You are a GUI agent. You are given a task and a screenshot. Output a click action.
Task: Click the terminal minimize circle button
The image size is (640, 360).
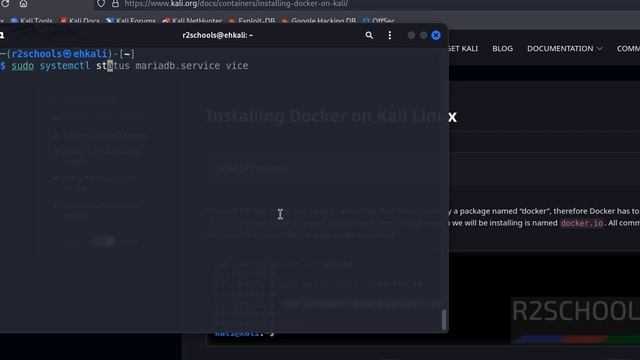[x=411, y=36]
